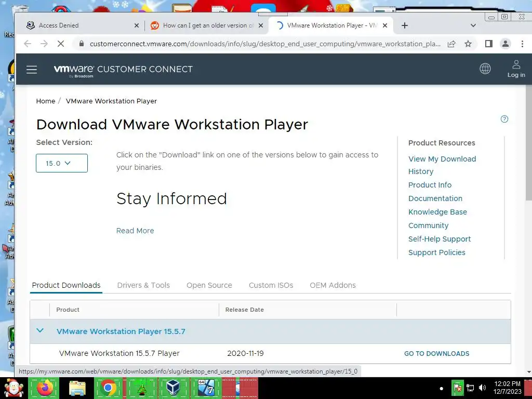Select OEM Addons tab
Viewport: 532px width, 399px height.
click(333, 285)
